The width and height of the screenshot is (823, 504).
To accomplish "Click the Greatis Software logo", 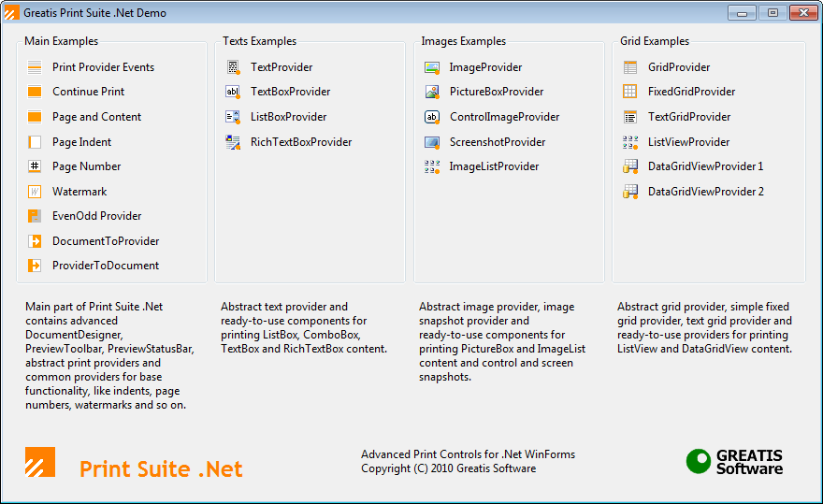I will pos(735,462).
